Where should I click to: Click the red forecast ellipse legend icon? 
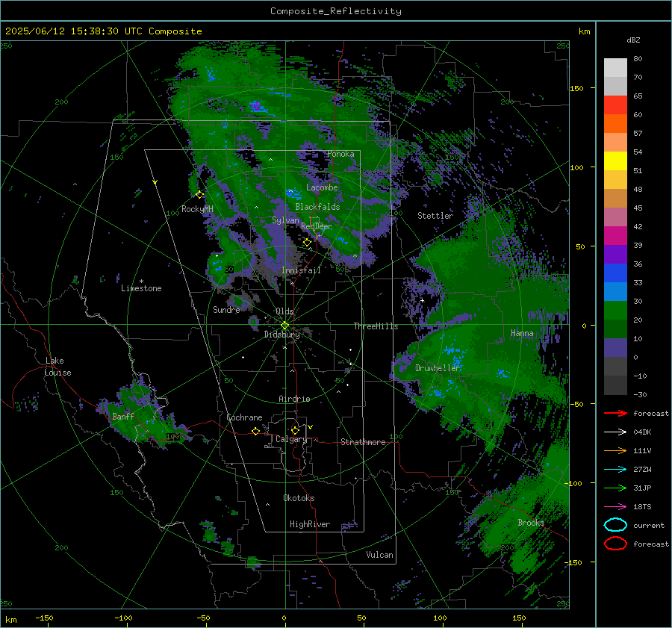pos(615,544)
